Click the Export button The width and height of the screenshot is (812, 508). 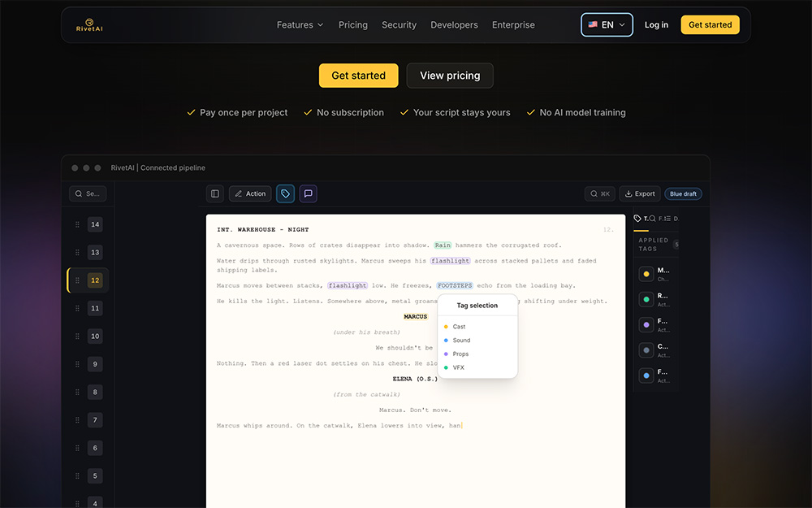click(x=640, y=193)
